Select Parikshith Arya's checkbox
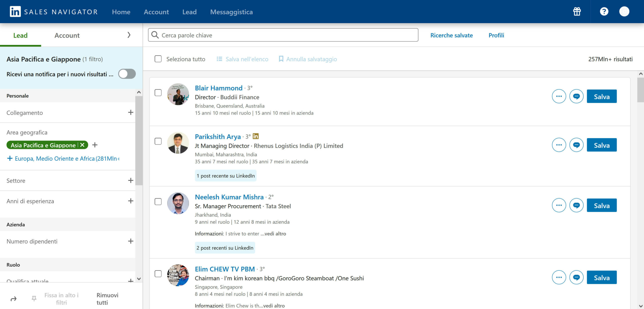 (x=158, y=141)
